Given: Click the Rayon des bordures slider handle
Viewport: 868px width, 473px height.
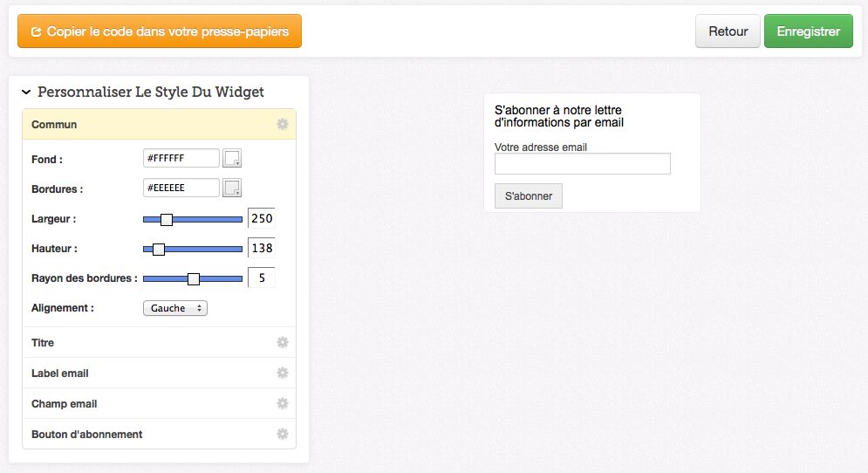Looking at the screenshot, I should point(194,278).
